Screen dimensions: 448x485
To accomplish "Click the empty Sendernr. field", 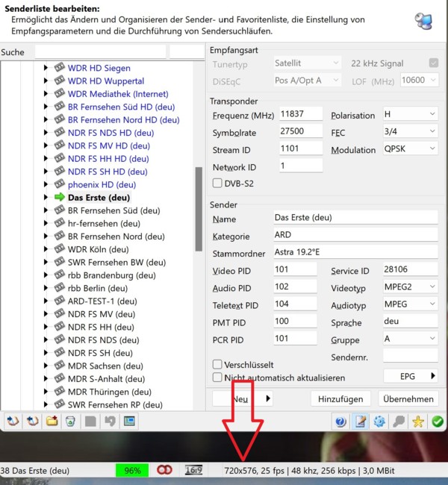I will tap(410, 356).
